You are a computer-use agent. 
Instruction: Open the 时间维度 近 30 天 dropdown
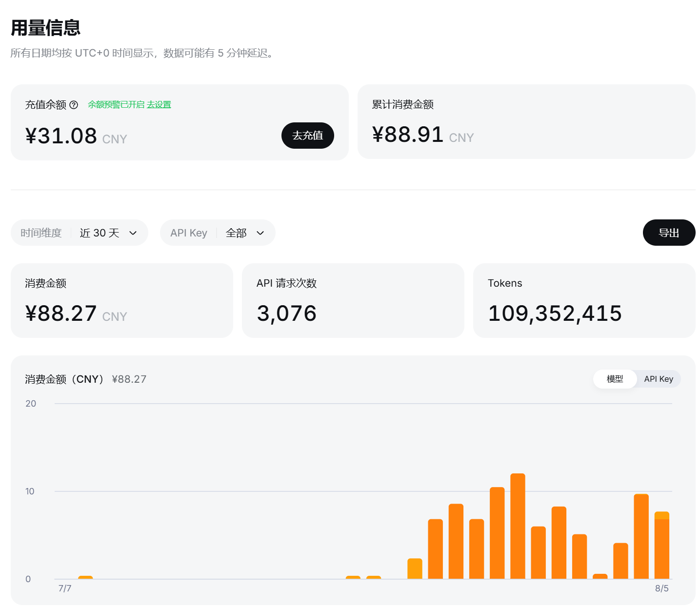(x=80, y=233)
